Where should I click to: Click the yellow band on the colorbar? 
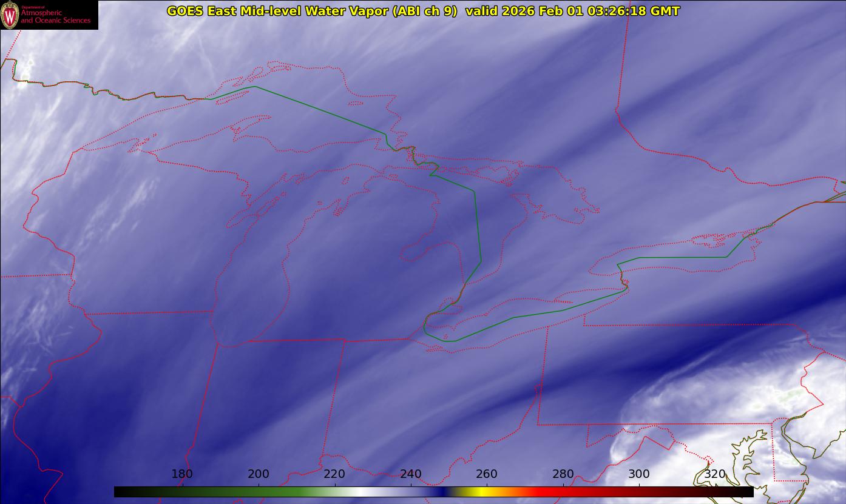point(479,492)
